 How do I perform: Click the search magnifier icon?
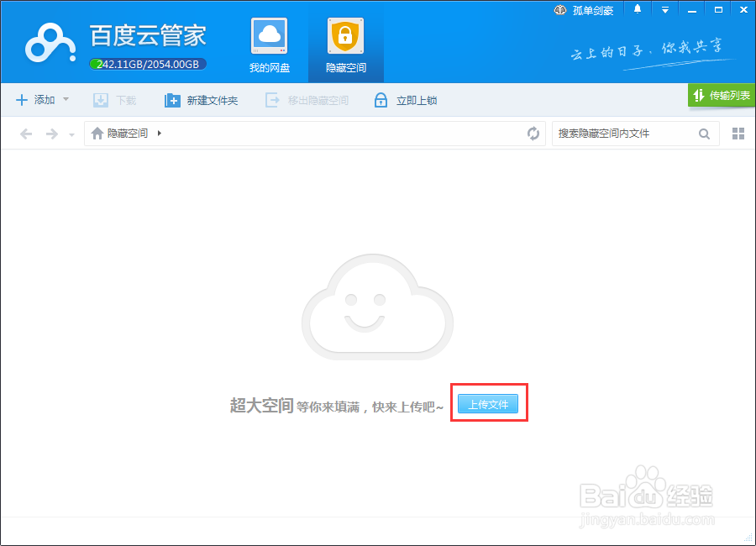(x=704, y=134)
